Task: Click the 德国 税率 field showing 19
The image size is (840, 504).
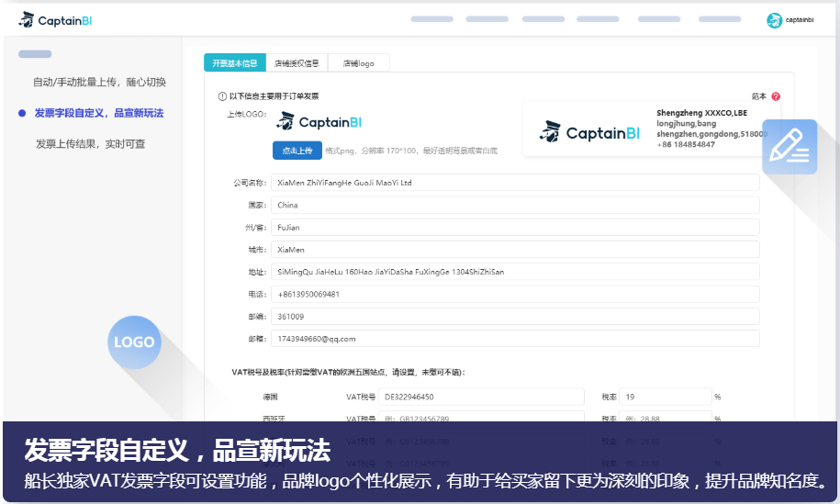Action: tap(665, 397)
